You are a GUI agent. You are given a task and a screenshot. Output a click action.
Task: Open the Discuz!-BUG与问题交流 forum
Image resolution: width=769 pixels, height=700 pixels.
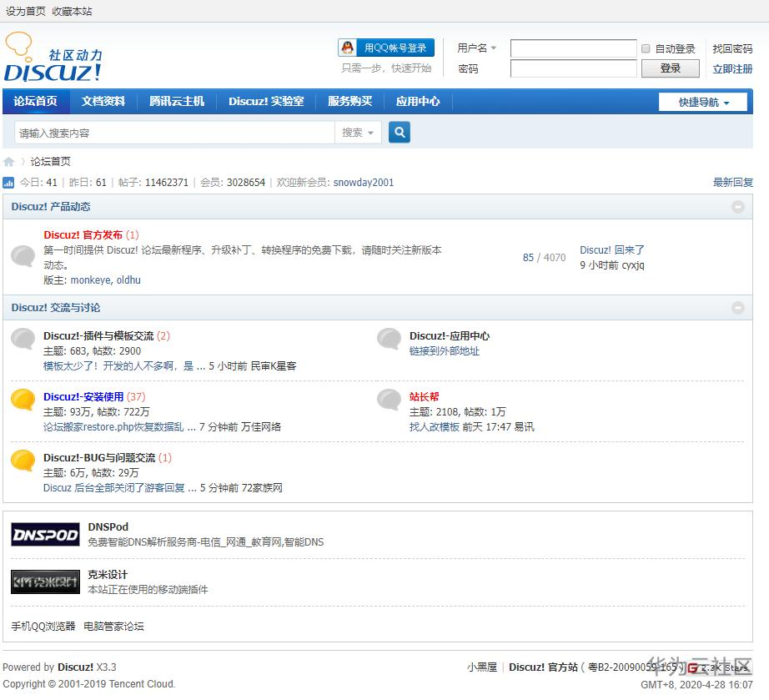[x=99, y=458]
